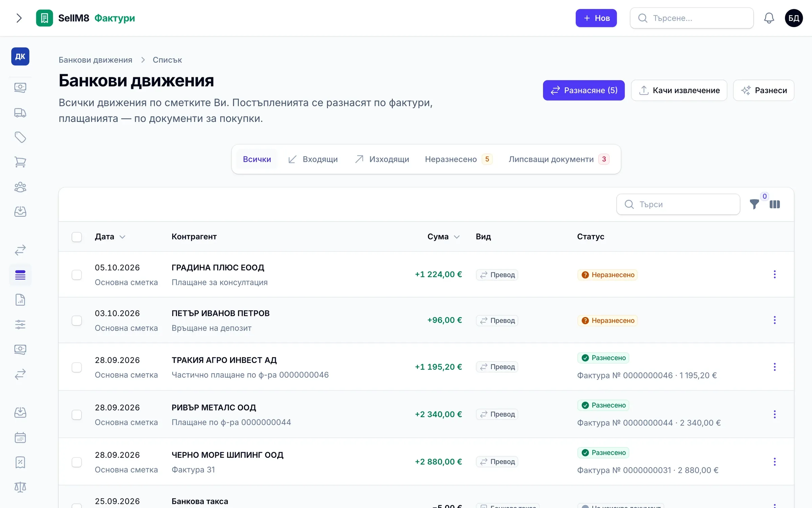The image size is (812, 508).
Task: Open the price tag sidebar icon
Action: (20, 137)
